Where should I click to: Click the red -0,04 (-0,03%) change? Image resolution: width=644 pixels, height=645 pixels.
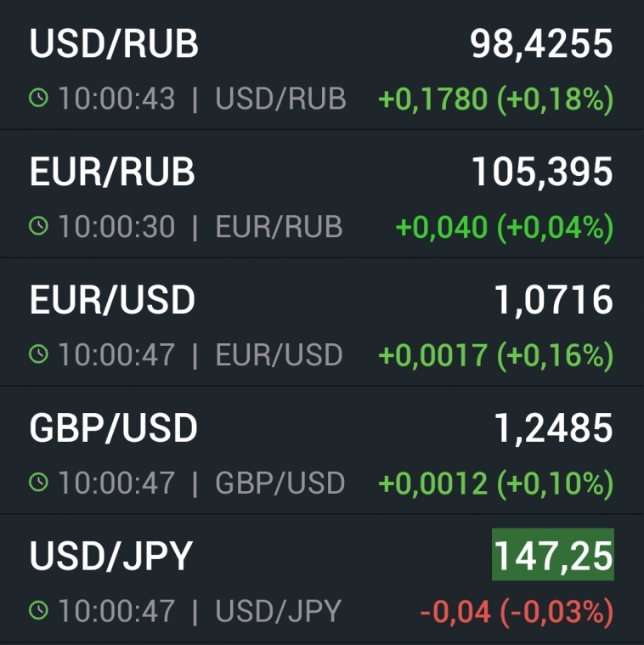coord(517,611)
